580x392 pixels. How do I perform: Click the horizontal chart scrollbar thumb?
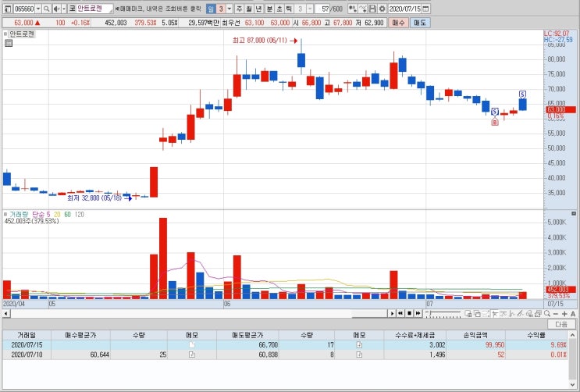click(369, 314)
